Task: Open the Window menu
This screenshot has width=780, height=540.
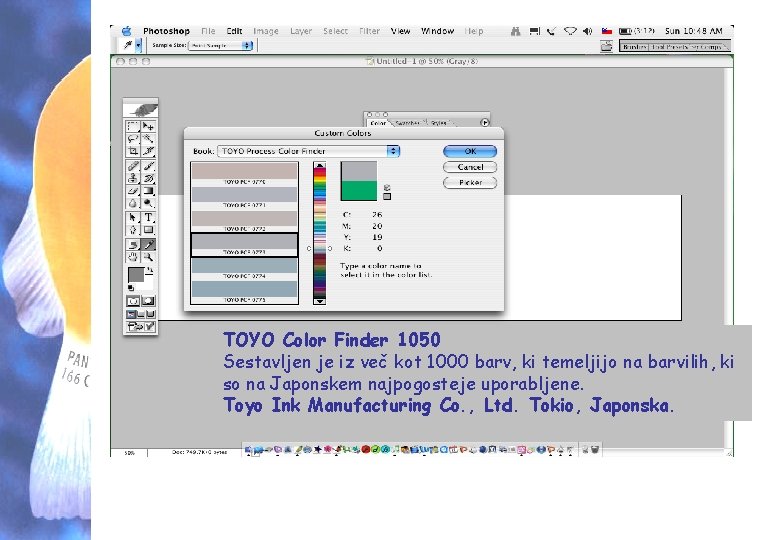Action: (437, 31)
